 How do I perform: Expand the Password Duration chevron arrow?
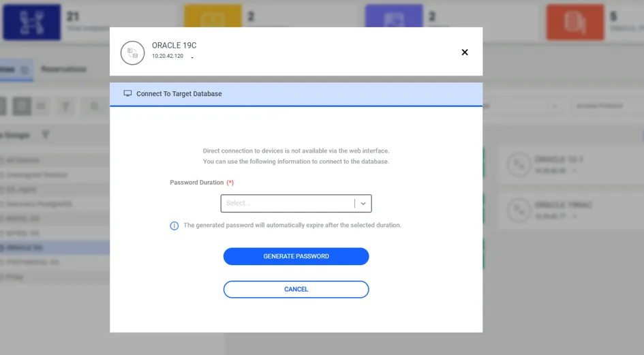click(363, 203)
